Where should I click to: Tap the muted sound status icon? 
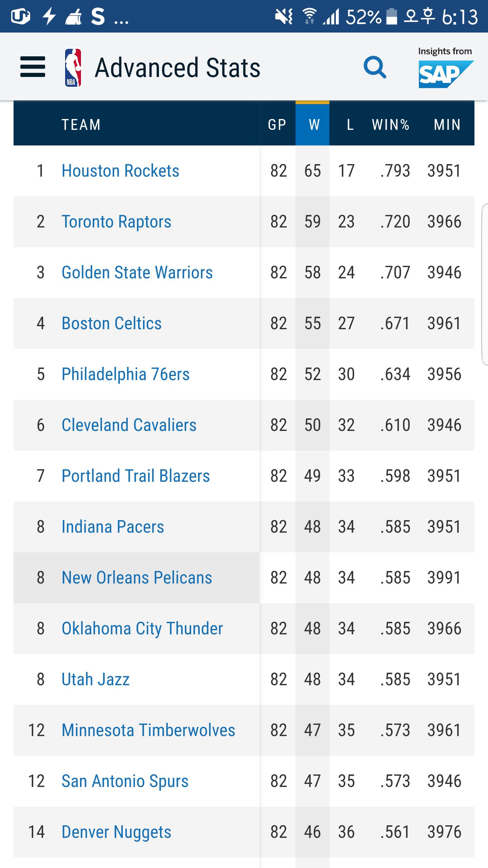(284, 17)
